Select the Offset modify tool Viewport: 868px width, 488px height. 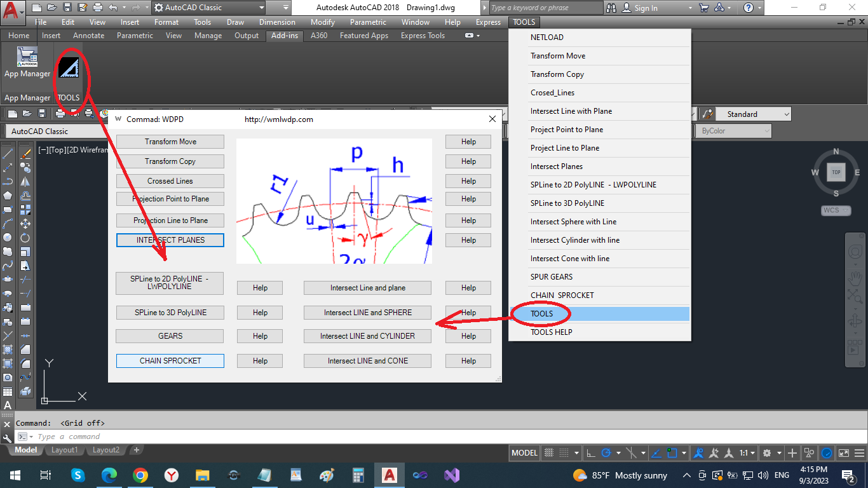26,195
